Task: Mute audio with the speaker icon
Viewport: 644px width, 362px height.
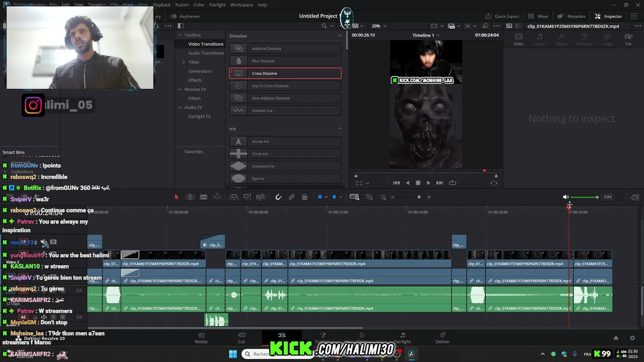Action: click(x=566, y=197)
